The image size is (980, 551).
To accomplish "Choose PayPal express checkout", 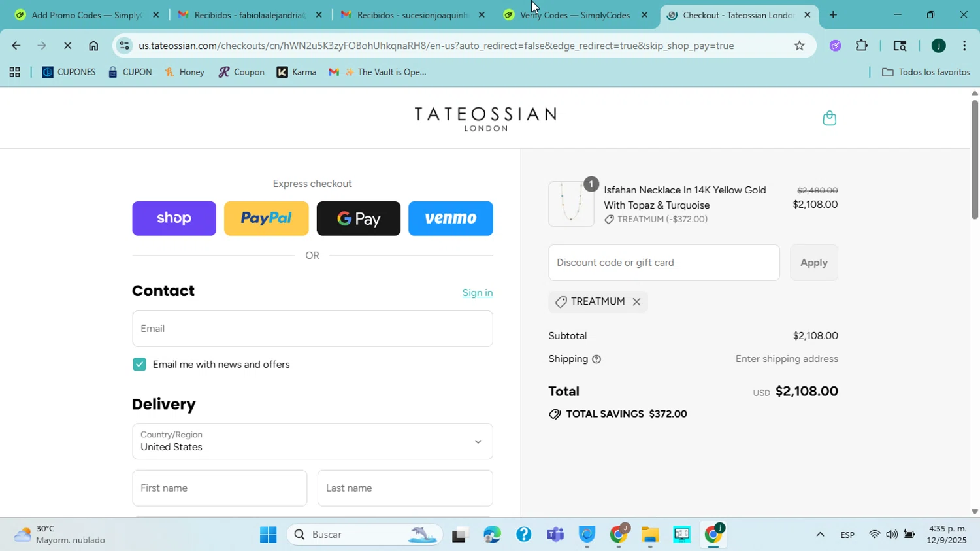I will (x=266, y=218).
